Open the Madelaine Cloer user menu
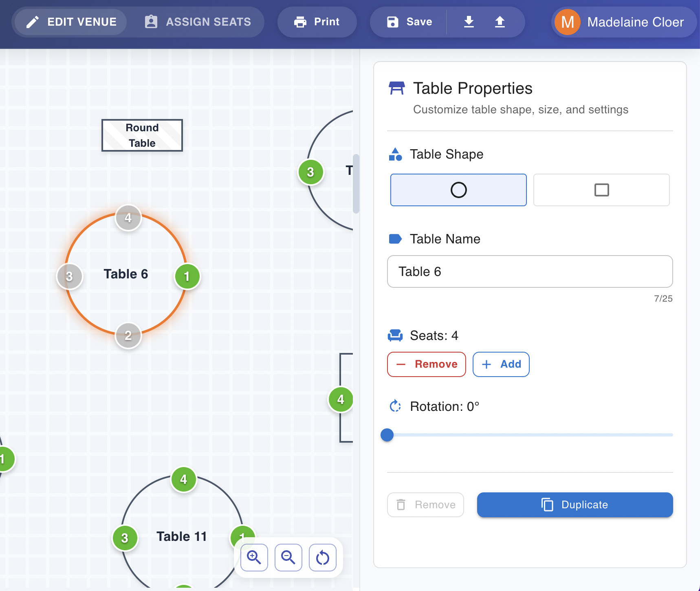Screen dimensions: 700x591 pyautogui.click(x=623, y=22)
